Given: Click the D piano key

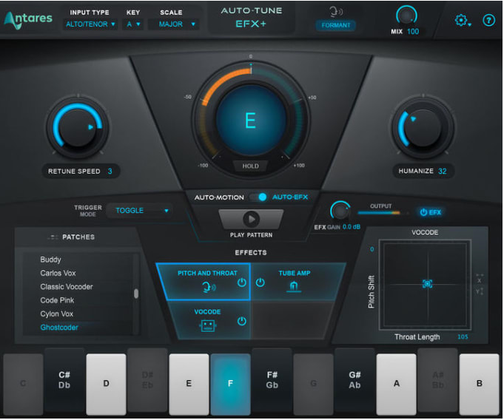Looking at the screenshot, I should (106, 384).
